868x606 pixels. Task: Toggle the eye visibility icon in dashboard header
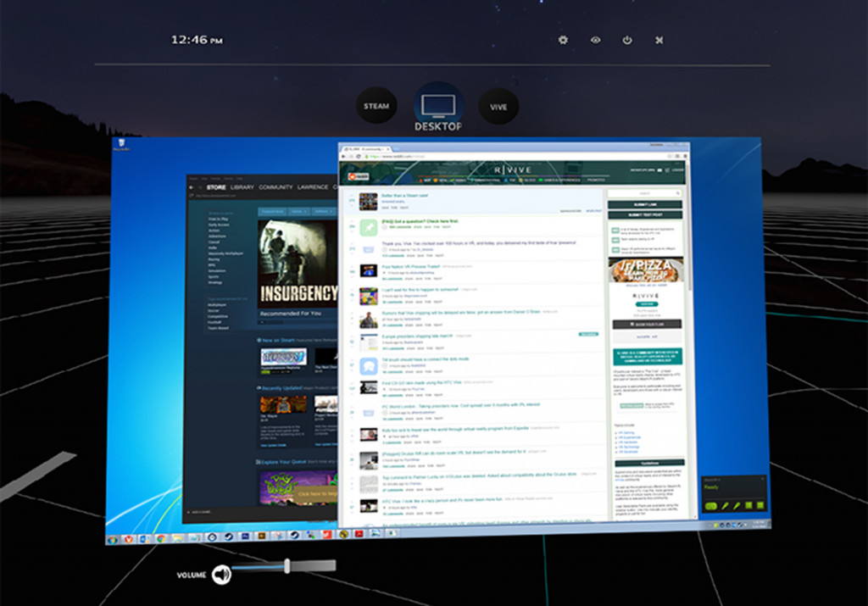point(595,40)
